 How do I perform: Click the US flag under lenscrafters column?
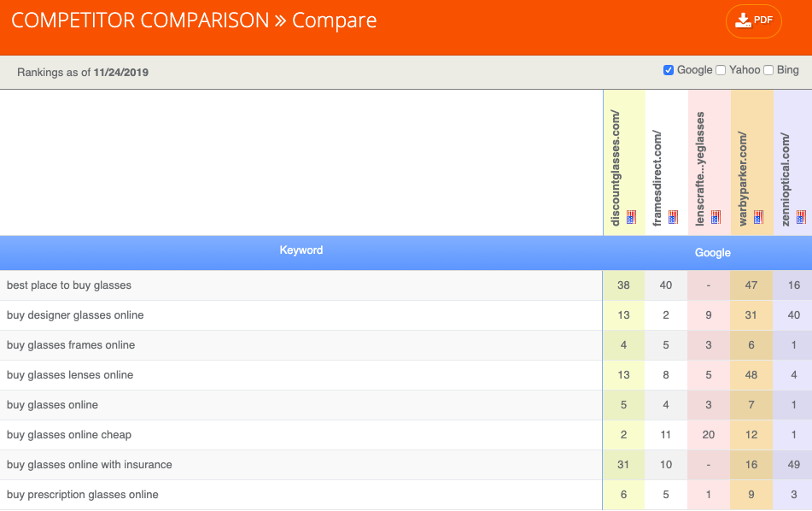(x=716, y=217)
